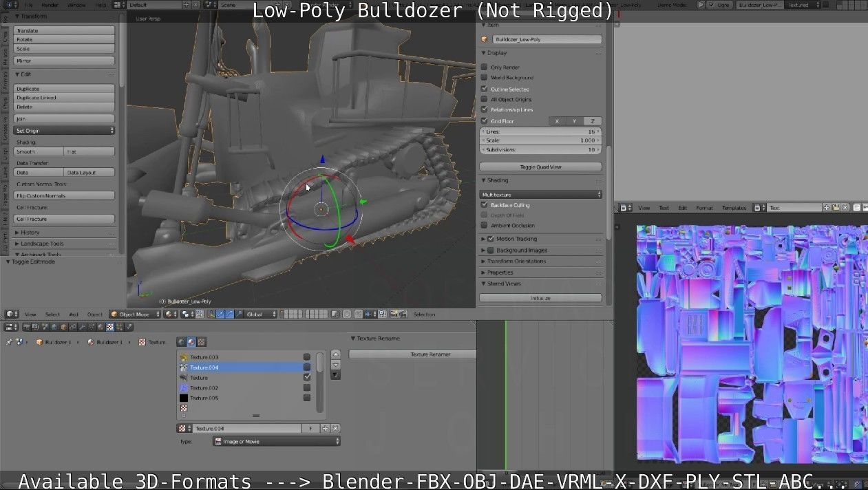Open the Physics properties tab icon
This screenshot has width=868, height=490.
pos(129,327)
